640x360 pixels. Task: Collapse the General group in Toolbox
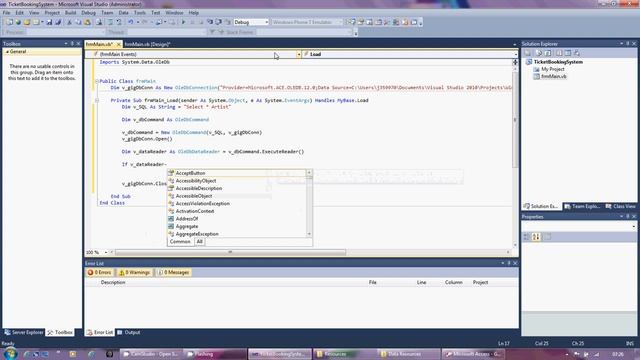click(x=7, y=52)
